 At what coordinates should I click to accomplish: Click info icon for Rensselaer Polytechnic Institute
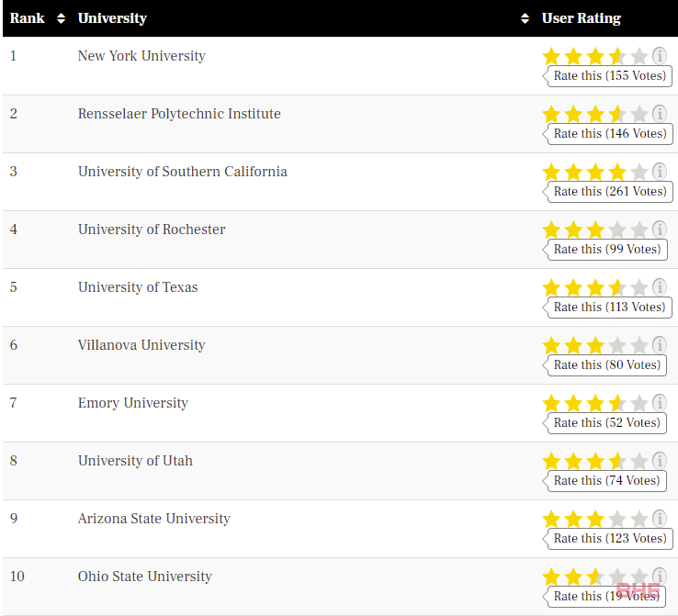(660, 114)
